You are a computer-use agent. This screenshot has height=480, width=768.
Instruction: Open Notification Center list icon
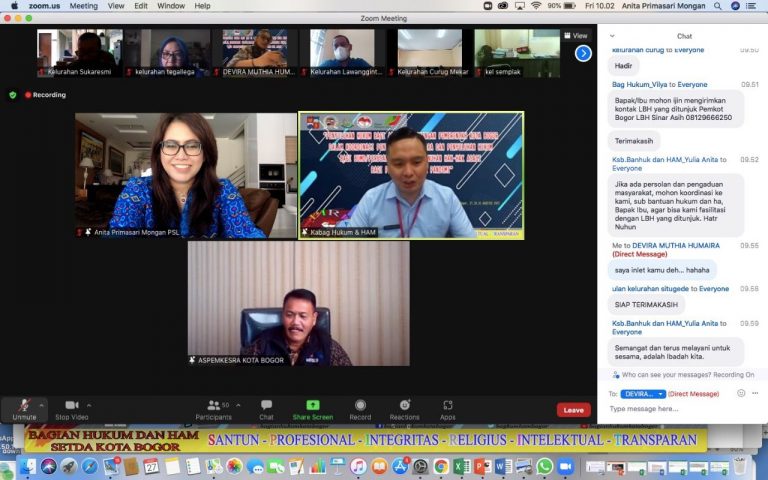click(751, 6)
